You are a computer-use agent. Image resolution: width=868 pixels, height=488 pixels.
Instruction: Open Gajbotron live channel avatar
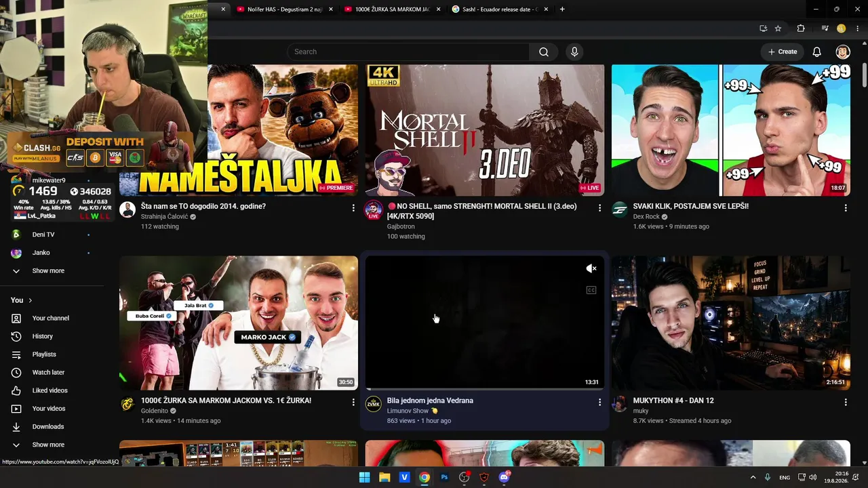pos(374,209)
